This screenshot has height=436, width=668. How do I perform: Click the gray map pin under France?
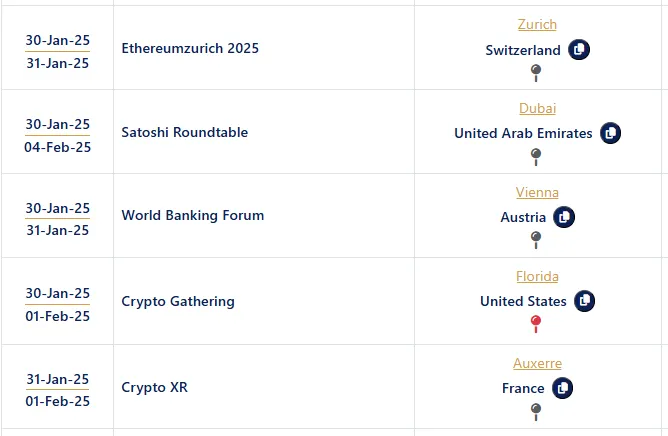pos(536,409)
